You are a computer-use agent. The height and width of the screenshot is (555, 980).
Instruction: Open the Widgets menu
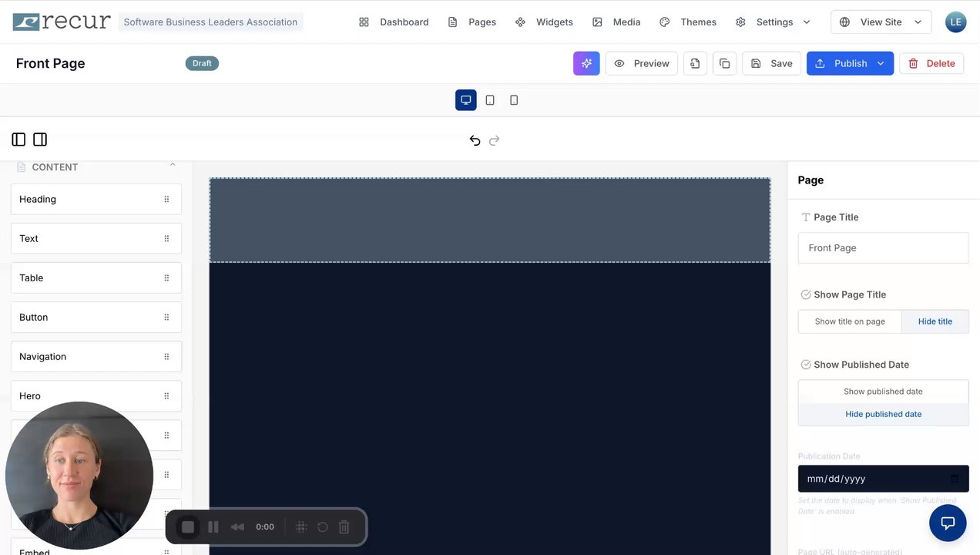pos(544,22)
